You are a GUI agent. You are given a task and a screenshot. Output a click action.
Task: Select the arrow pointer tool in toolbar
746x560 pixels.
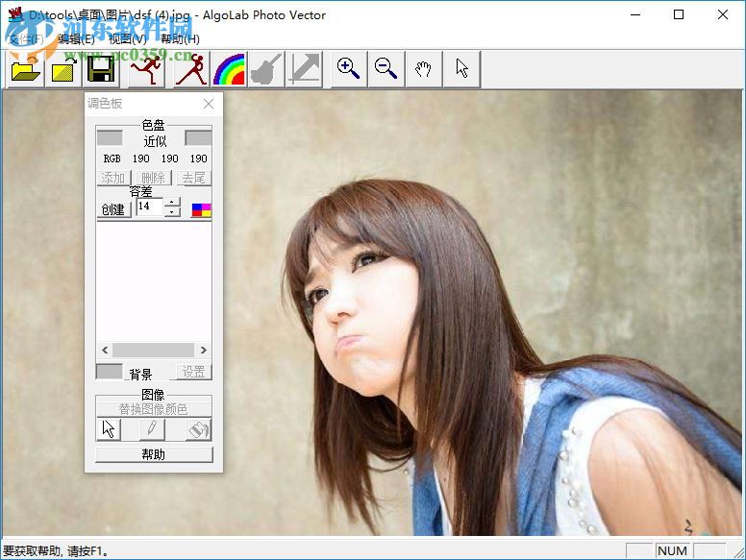pos(462,69)
